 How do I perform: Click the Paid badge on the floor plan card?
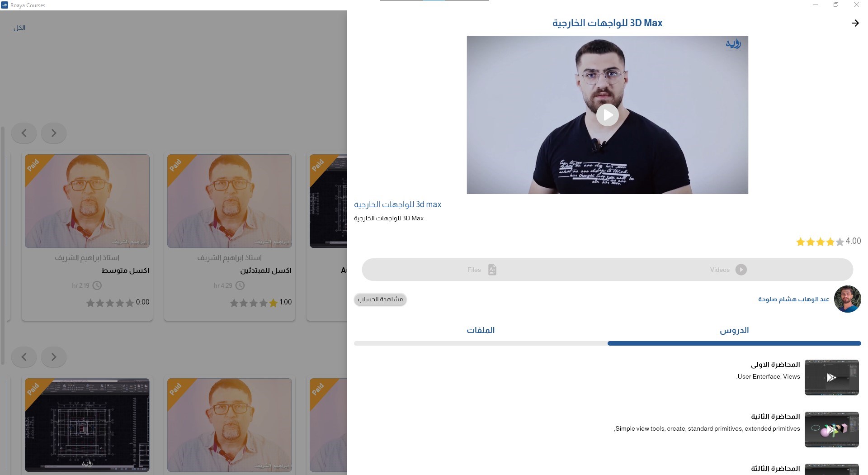pos(33,389)
